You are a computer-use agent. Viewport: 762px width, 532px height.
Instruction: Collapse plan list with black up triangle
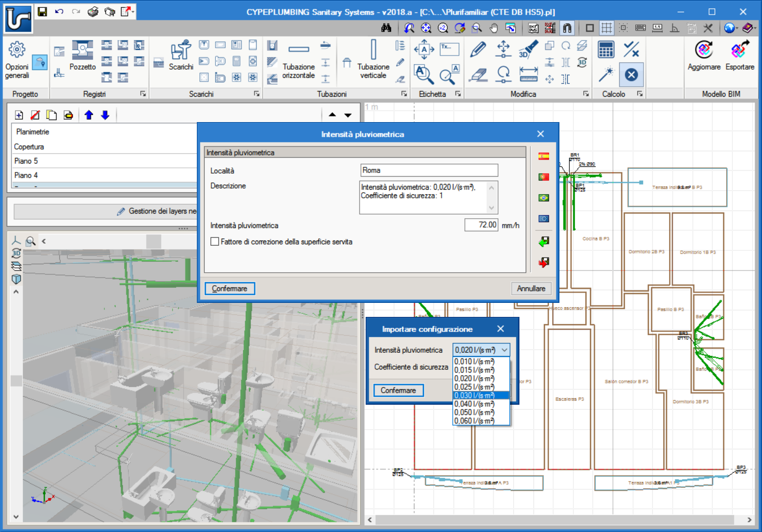332,115
